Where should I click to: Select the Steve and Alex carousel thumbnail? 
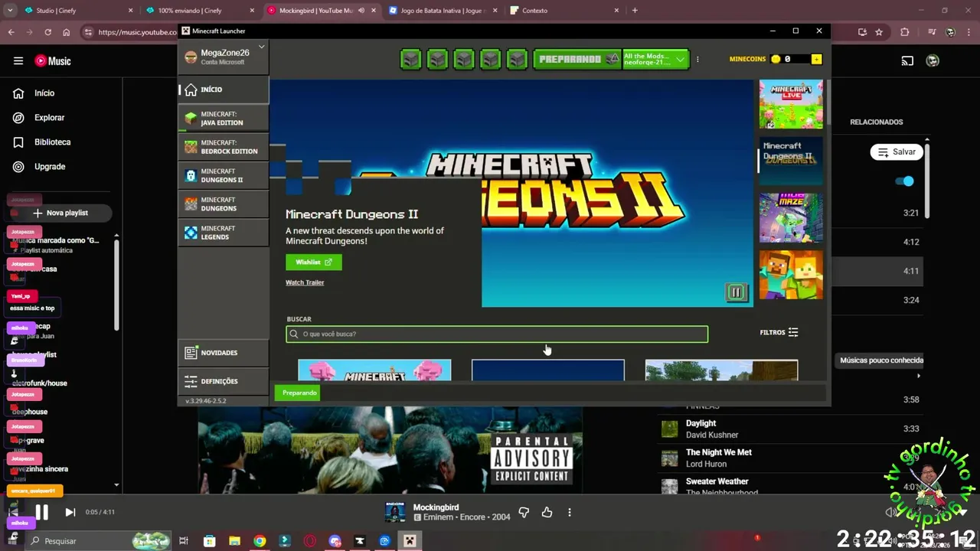pos(791,275)
